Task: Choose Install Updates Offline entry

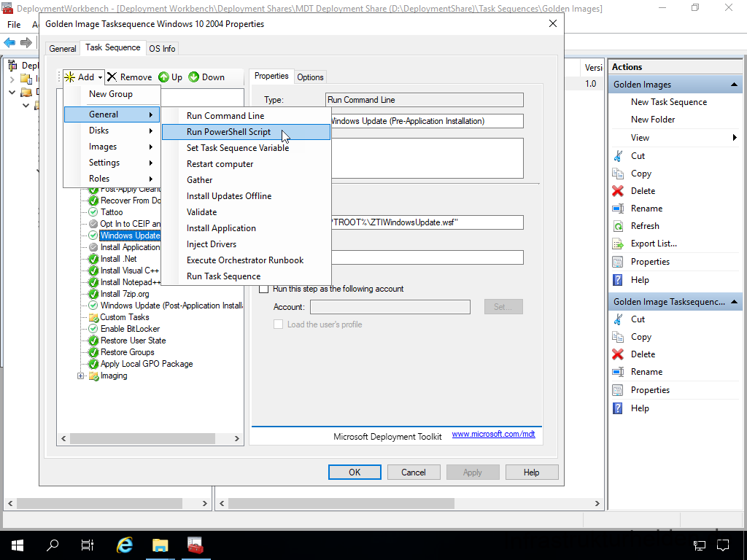Action: point(246,196)
